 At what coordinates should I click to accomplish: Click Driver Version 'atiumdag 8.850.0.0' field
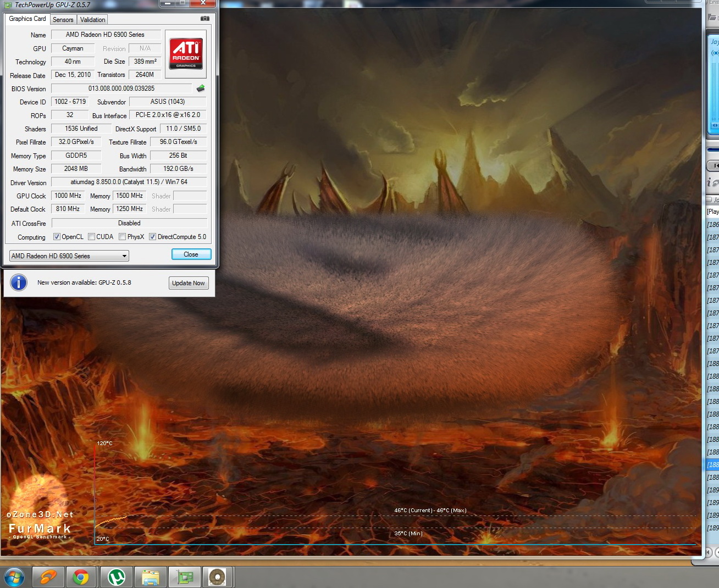129,182
